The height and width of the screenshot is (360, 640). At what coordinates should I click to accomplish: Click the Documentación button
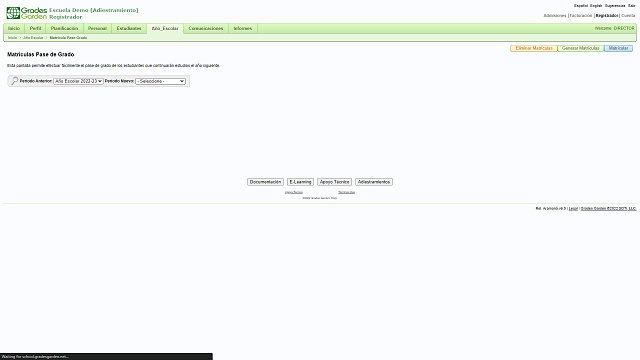click(x=265, y=182)
